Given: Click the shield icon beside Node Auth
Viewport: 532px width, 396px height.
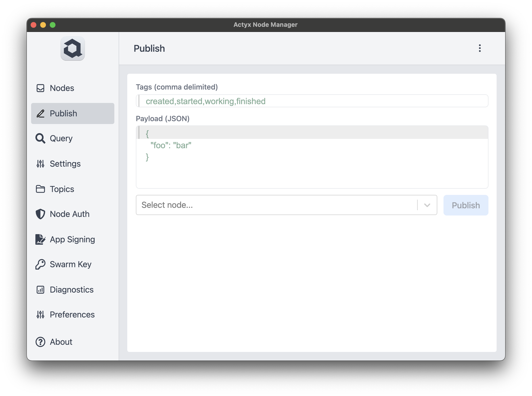Looking at the screenshot, I should click(x=40, y=214).
